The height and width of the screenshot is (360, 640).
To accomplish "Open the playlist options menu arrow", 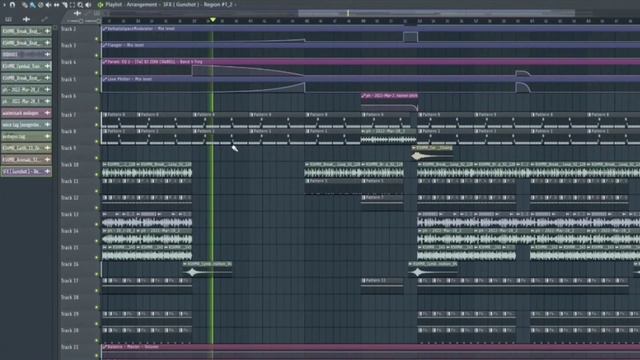I will point(4,5).
